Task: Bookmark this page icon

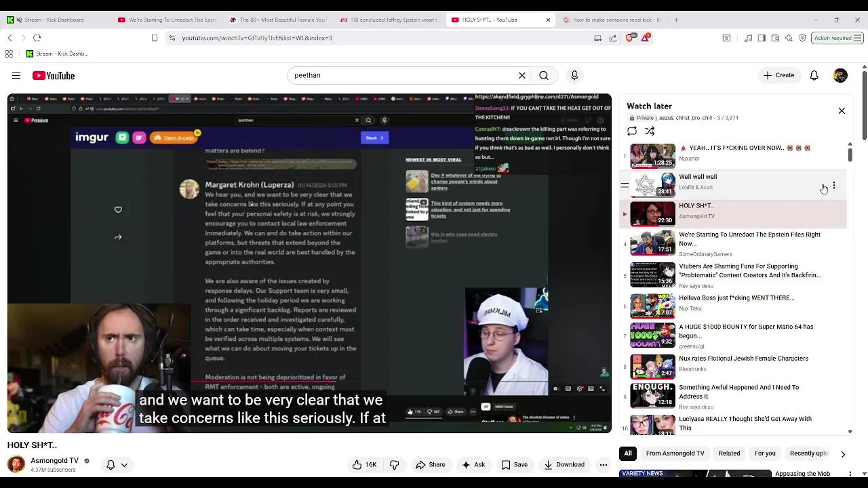Action: [154, 38]
